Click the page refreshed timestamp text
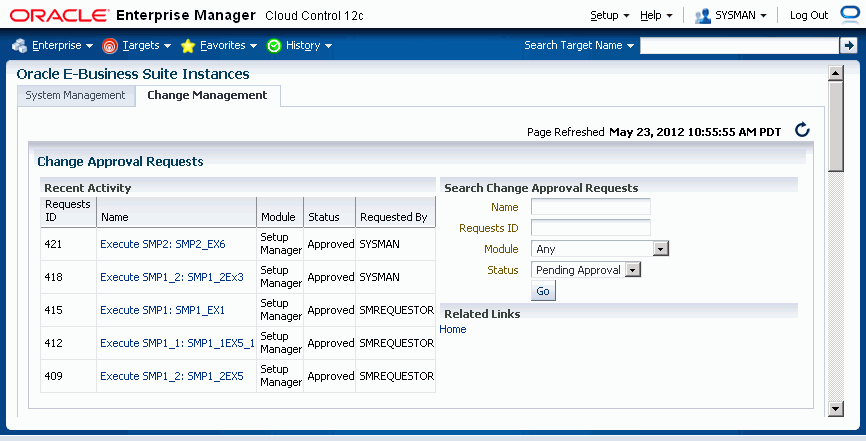The width and height of the screenshot is (866, 441). pos(695,132)
